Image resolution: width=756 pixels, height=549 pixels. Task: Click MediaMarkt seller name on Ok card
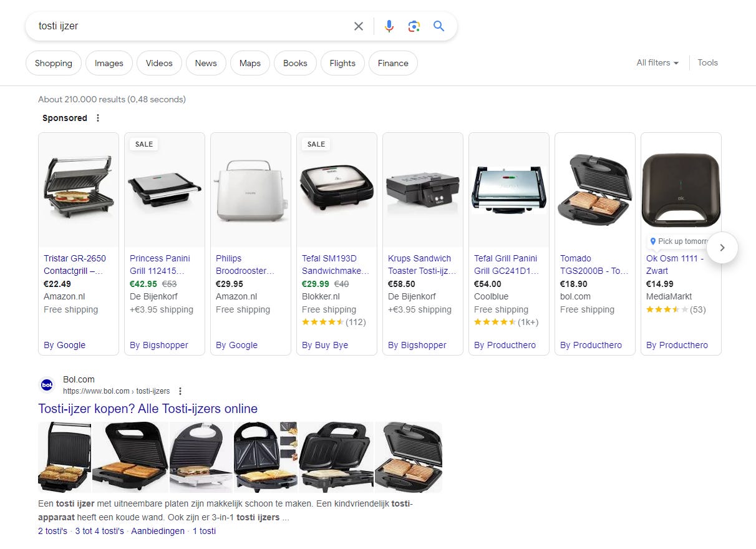coord(669,297)
